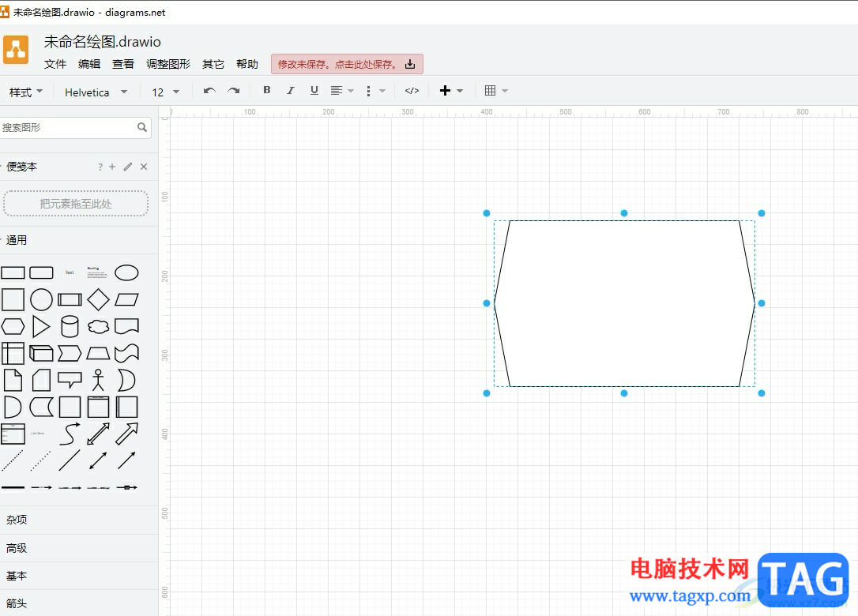Screen dimensions: 858x616
Task: Open the 其它 menu
Action: pos(213,64)
